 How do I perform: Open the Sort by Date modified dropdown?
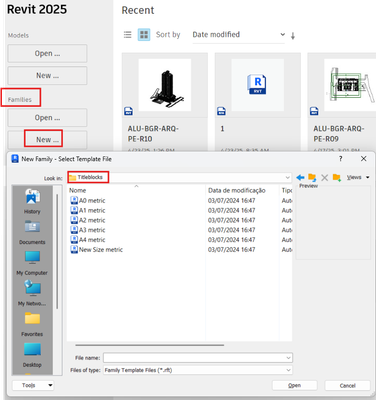pos(239,35)
